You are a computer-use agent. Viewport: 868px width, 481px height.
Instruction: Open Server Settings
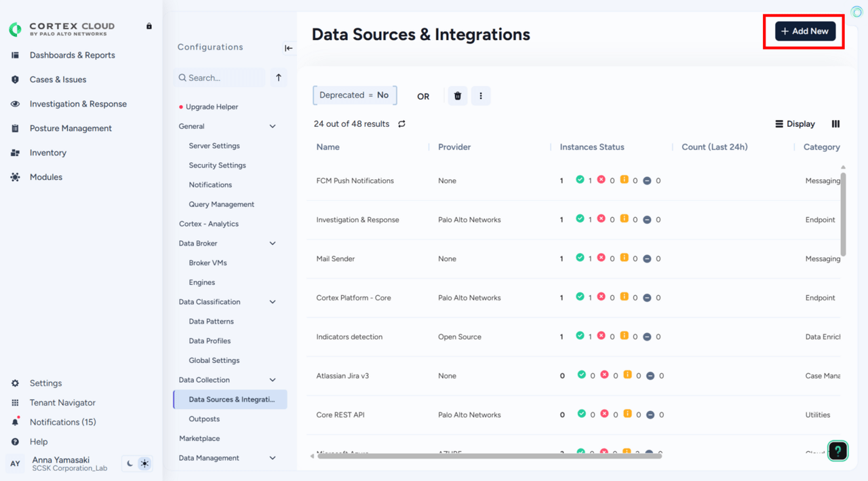pyautogui.click(x=214, y=146)
